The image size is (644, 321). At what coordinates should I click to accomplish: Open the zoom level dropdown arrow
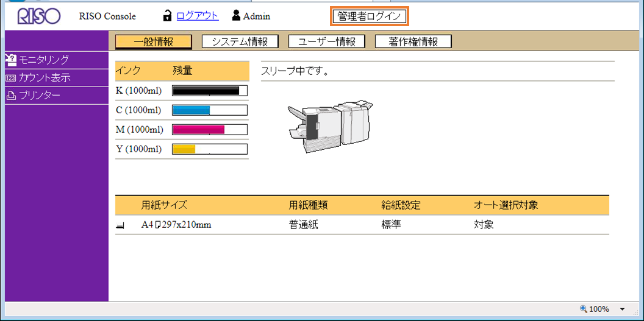tap(622, 309)
